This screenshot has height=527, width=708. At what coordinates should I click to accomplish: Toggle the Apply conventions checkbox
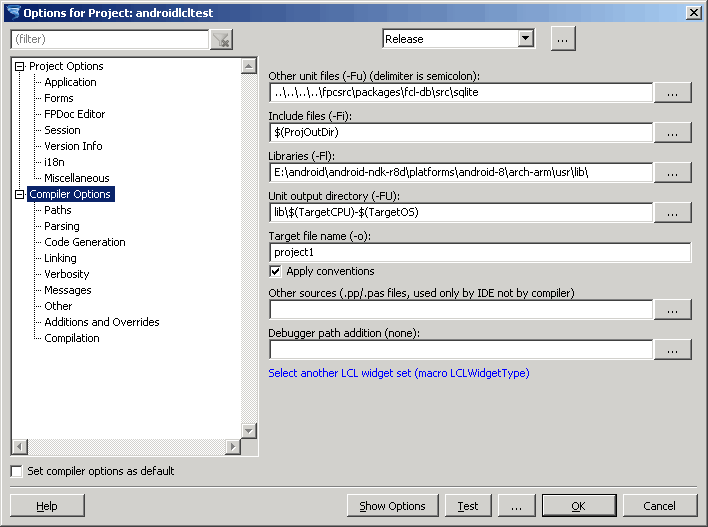coord(276,271)
